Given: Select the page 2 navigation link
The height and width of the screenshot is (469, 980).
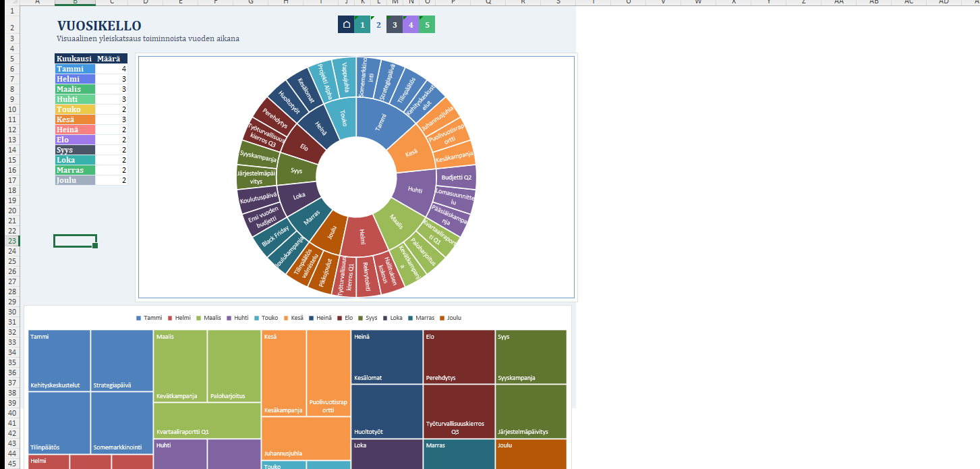Looking at the screenshot, I should click(x=378, y=25).
